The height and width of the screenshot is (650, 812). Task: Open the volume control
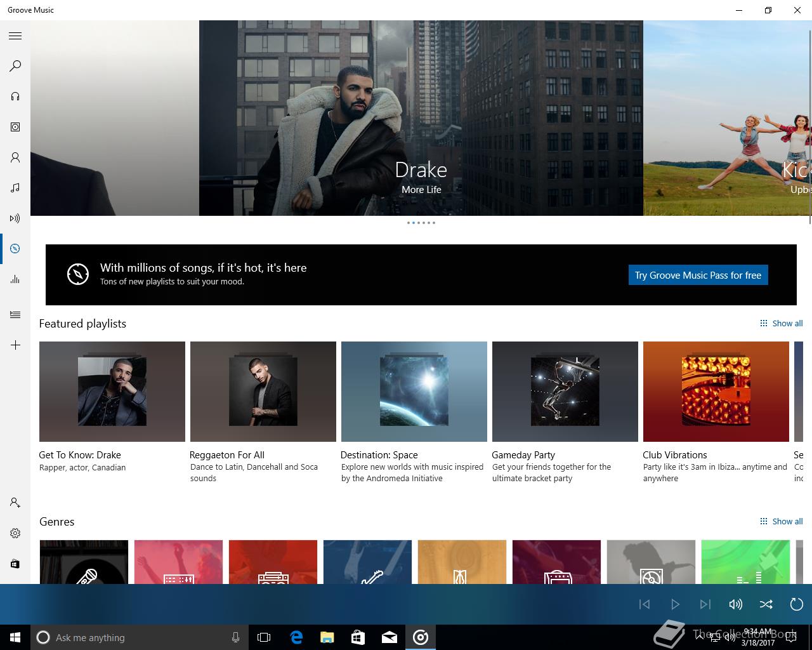coord(736,604)
